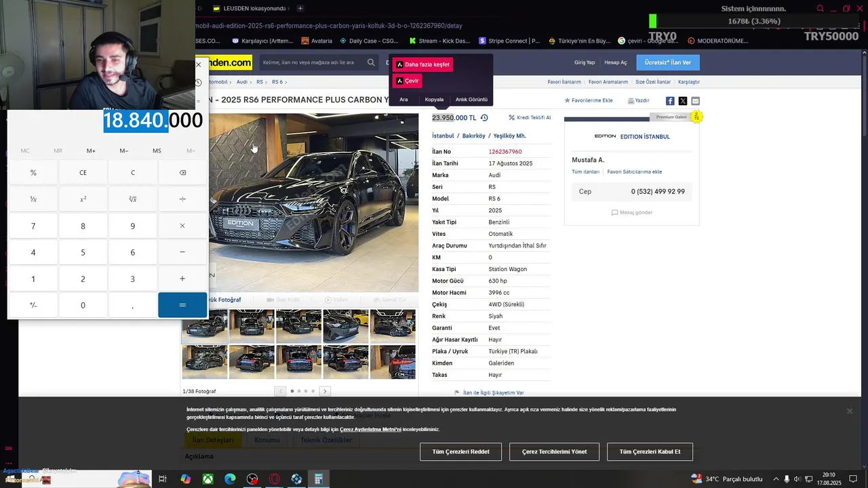The width and height of the screenshot is (868, 488).
Task: Click 'Çerez Tercihlerimi Yönet' button
Action: (555, 452)
